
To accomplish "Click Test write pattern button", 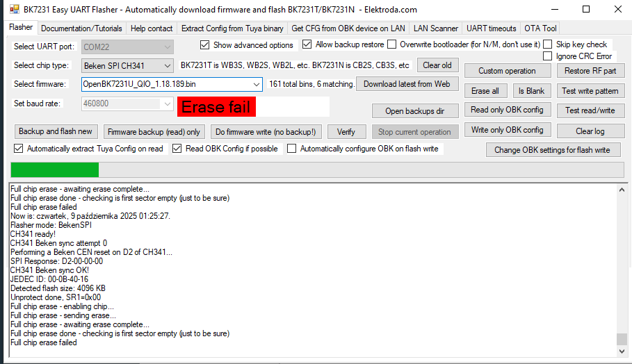I will point(590,91).
